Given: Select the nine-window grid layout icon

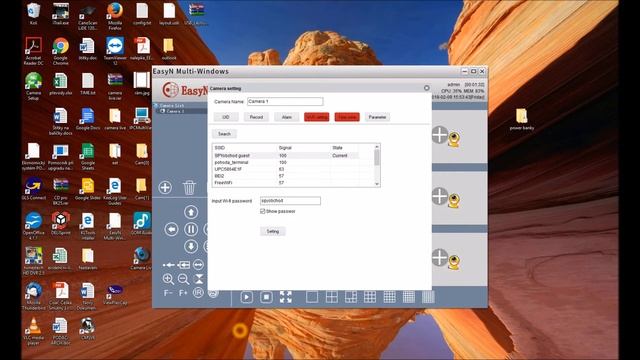Looking at the screenshot, I should (370, 297).
